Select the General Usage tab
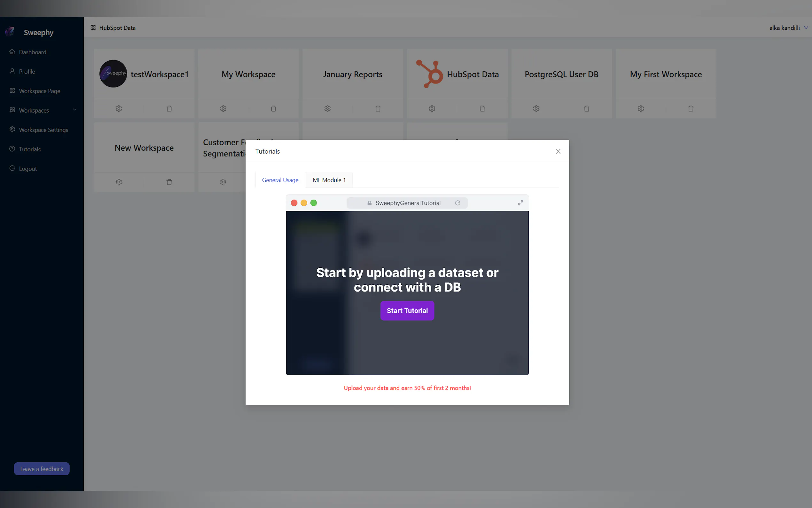812x508 pixels. coord(280,180)
